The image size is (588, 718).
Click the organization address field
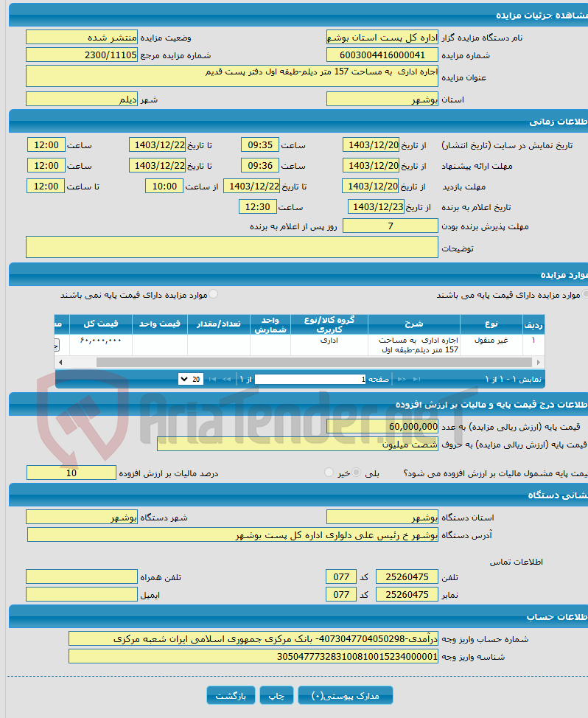tap(232, 534)
